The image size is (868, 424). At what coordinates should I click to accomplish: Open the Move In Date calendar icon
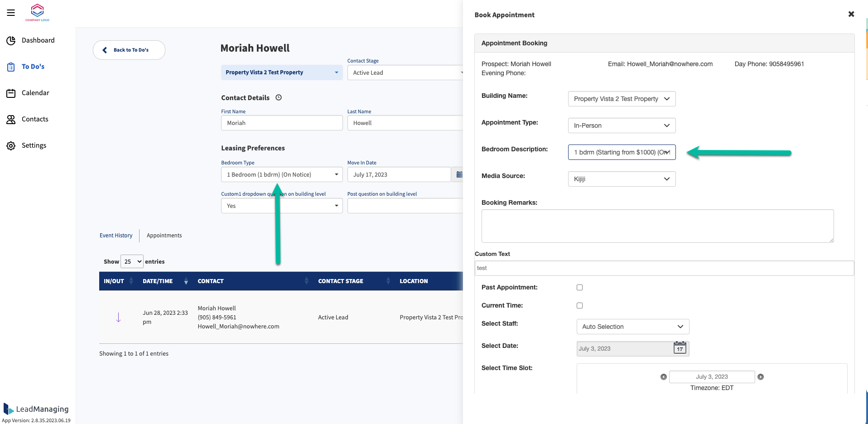point(458,174)
